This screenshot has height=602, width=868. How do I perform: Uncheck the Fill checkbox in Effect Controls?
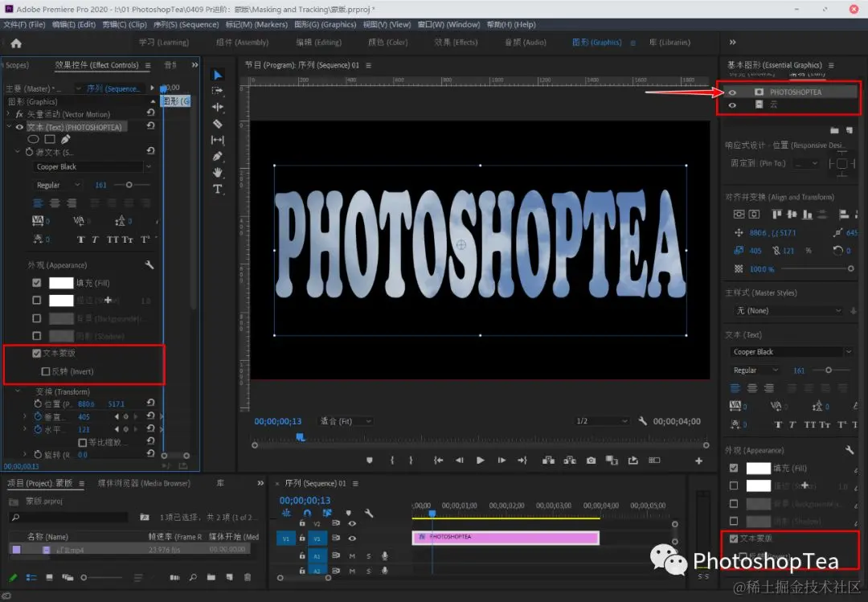(x=36, y=283)
